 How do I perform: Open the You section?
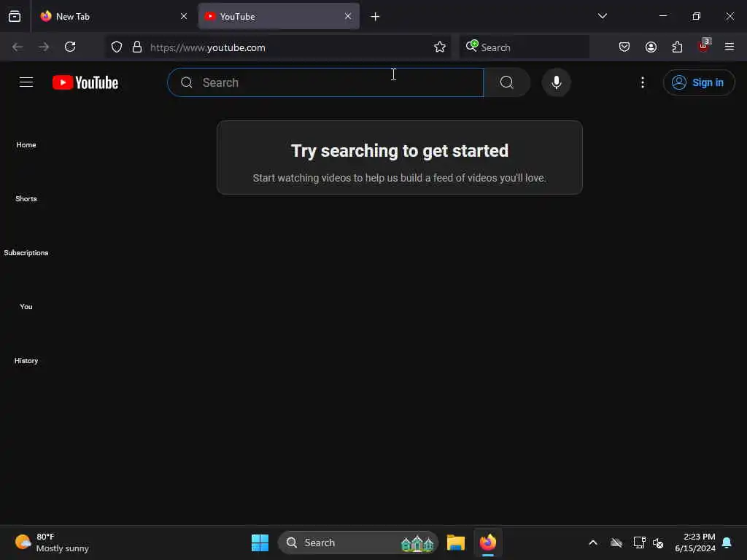pos(26,307)
